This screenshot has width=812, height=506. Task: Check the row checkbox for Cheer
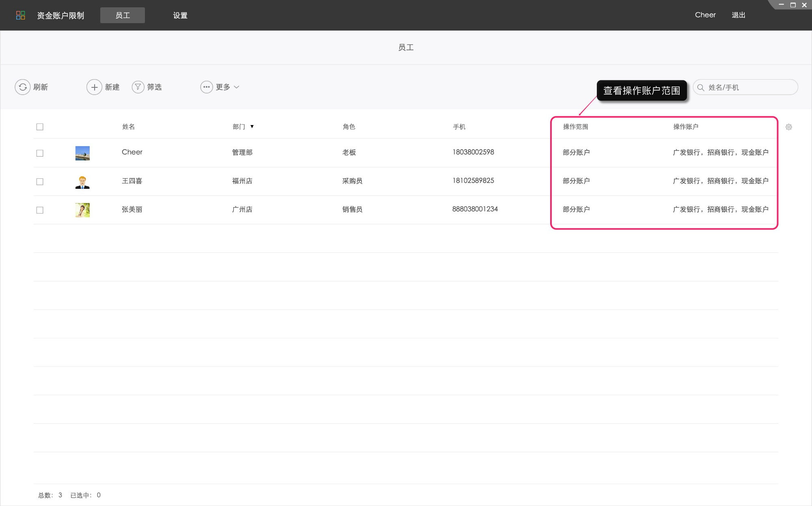[x=40, y=153]
